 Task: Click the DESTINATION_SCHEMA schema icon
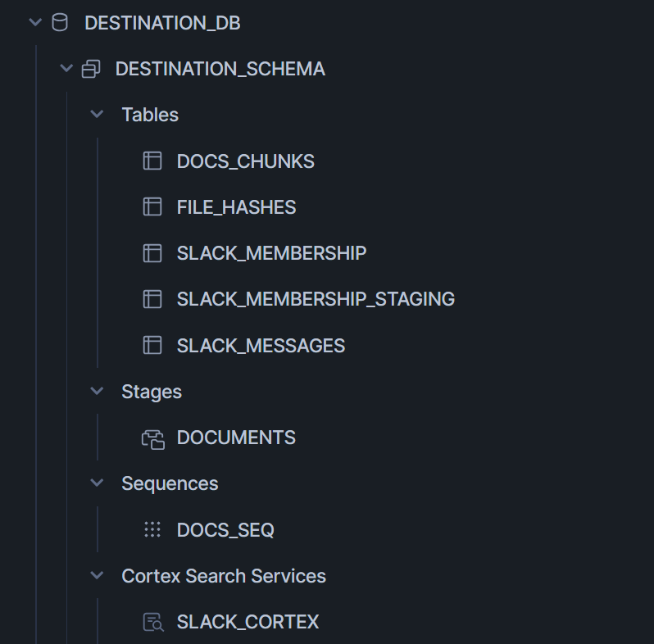click(x=91, y=69)
